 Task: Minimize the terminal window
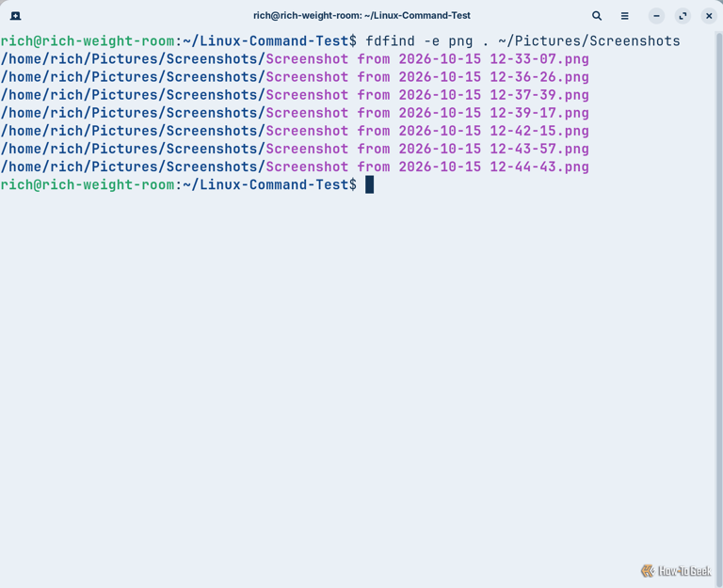[x=656, y=16]
